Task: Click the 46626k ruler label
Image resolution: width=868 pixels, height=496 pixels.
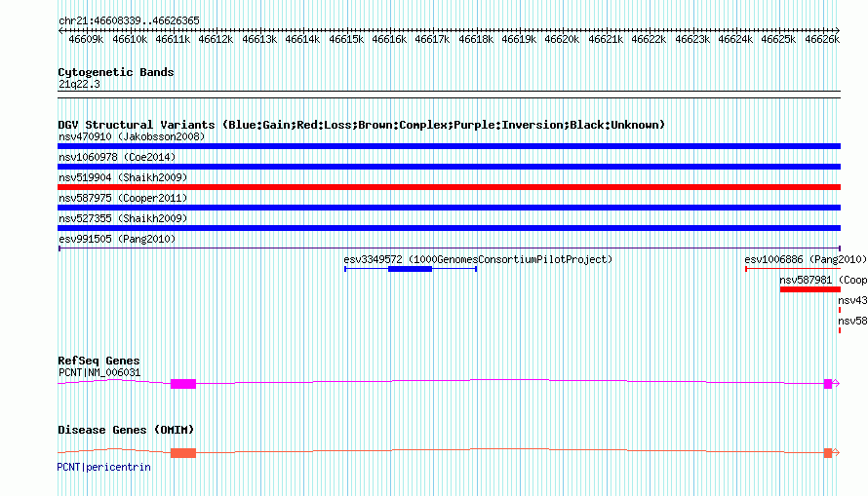Action: point(822,40)
